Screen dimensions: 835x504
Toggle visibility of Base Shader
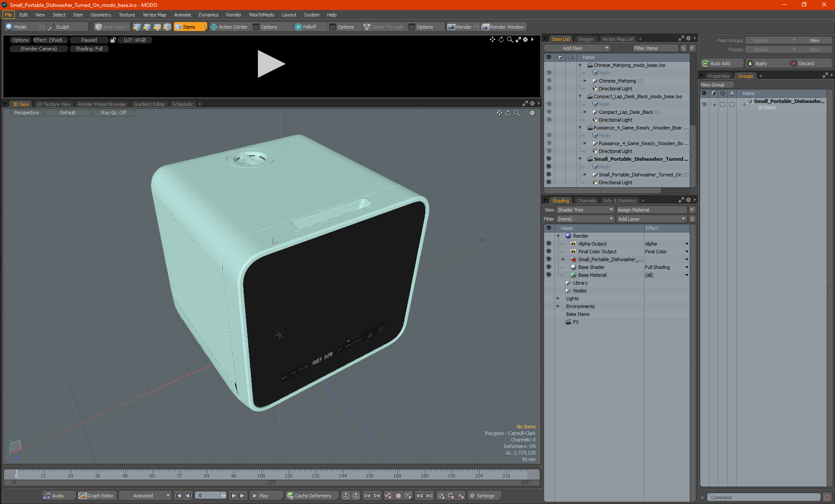pos(548,267)
